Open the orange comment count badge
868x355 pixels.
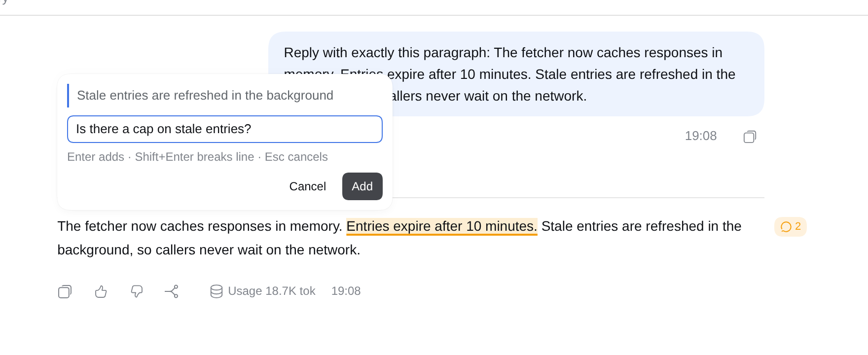(x=791, y=227)
